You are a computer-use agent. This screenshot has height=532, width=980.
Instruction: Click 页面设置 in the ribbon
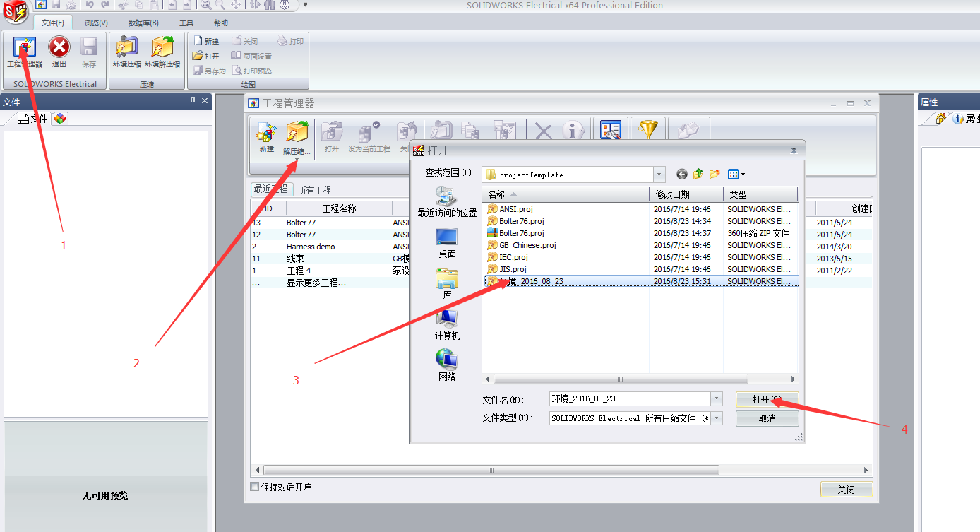[252, 56]
